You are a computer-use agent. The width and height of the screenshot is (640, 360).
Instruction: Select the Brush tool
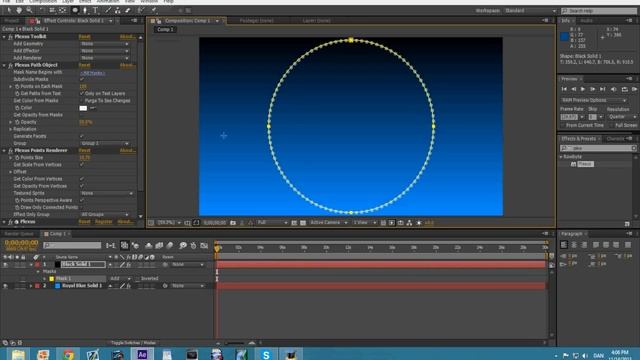(108, 10)
